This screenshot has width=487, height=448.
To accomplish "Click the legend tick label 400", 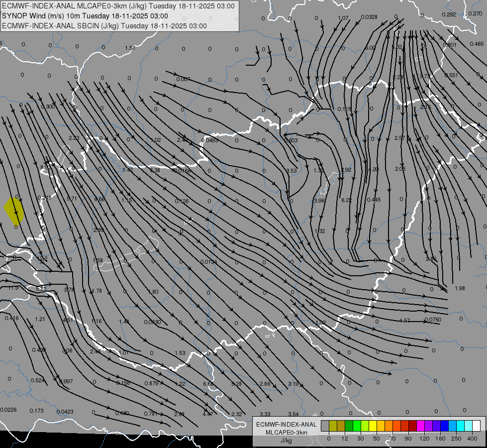I will (x=472, y=439).
